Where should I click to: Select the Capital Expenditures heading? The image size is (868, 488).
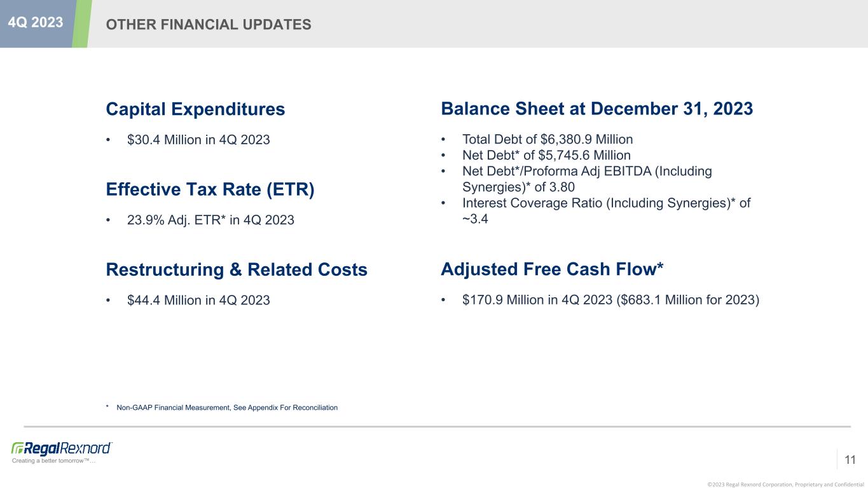pos(195,109)
